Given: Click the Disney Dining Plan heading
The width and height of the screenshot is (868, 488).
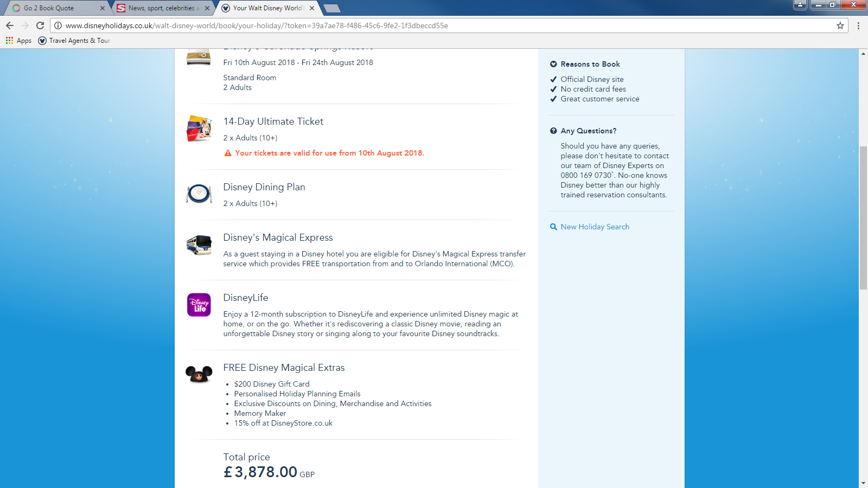Looking at the screenshot, I should [x=264, y=187].
